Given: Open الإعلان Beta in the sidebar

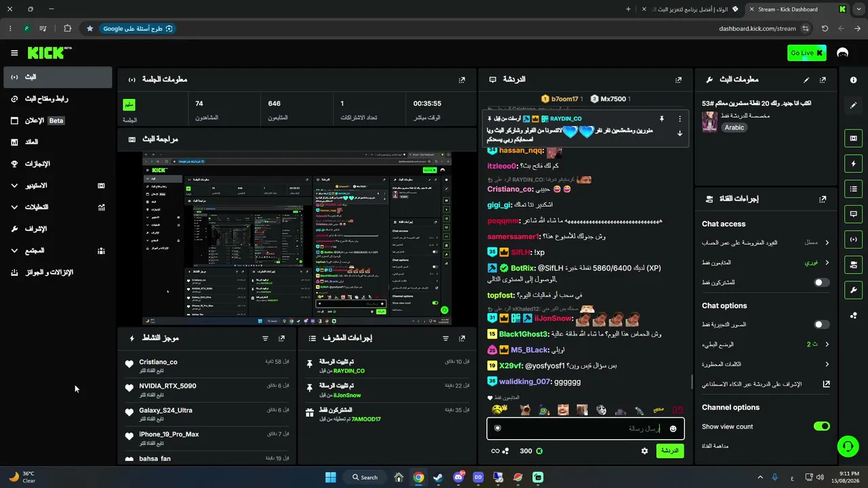Looking at the screenshot, I should coord(58,121).
